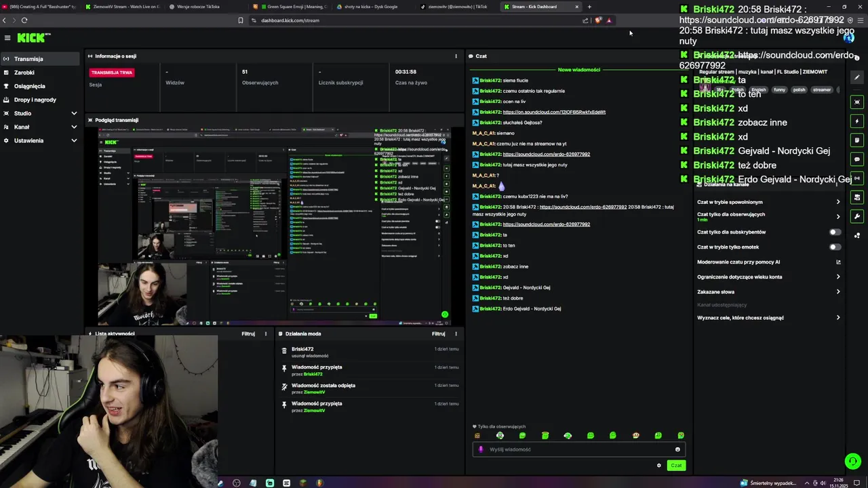Screen dimensions: 868x488
Task: Click the purple microphone icon in chat input
Action: pos(481,449)
